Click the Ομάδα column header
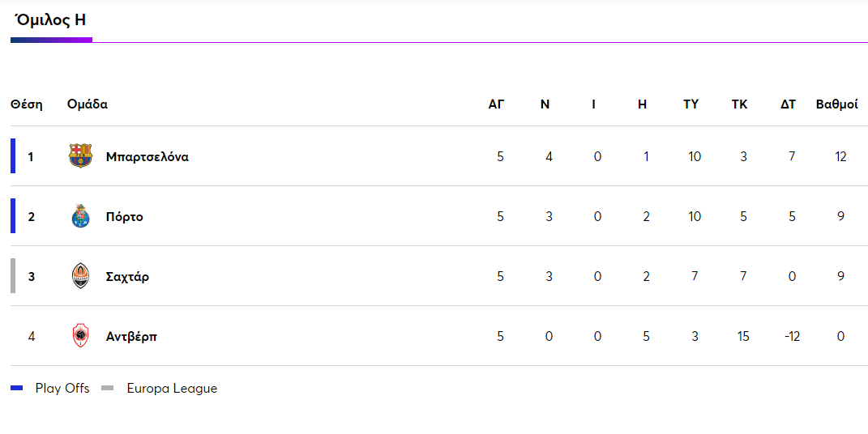Image resolution: width=868 pixels, height=434 pixels. click(88, 104)
